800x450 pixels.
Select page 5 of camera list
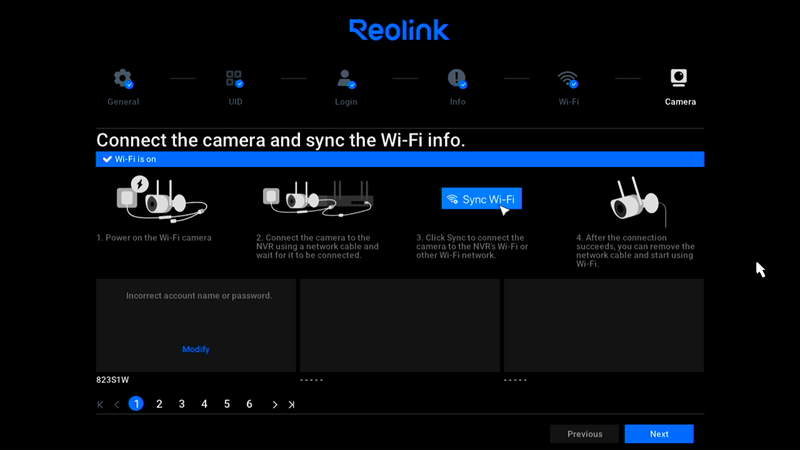coord(227,404)
